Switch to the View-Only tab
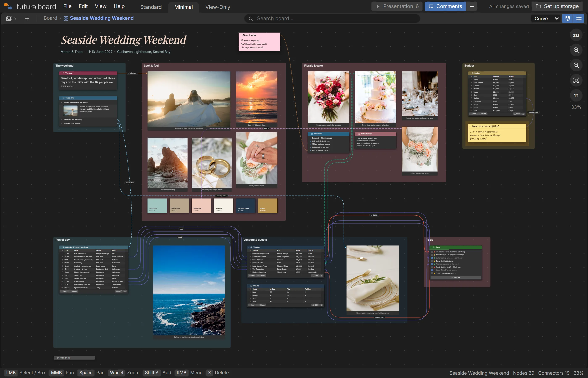This screenshot has width=588, height=378. pos(218,7)
